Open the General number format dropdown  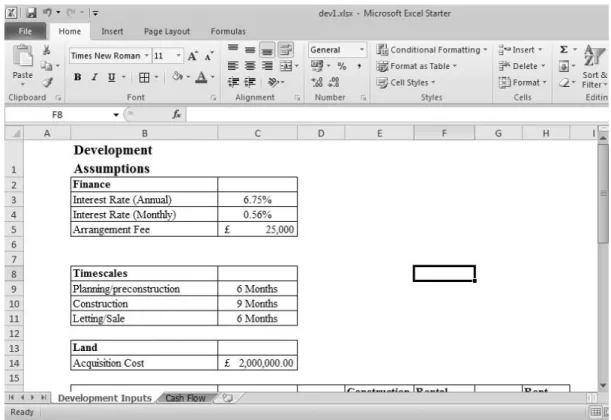(362, 49)
